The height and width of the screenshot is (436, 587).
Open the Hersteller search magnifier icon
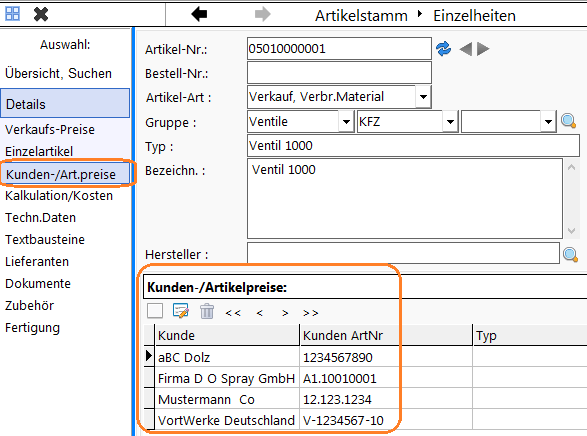point(571,254)
